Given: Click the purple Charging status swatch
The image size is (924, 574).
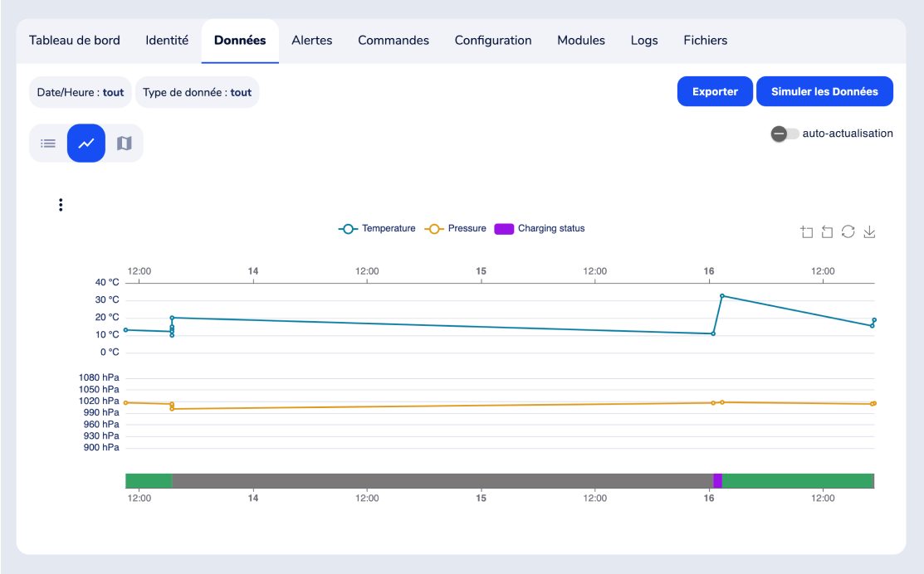Looking at the screenshot, I should pyautogui.click(x=504, y=229).
